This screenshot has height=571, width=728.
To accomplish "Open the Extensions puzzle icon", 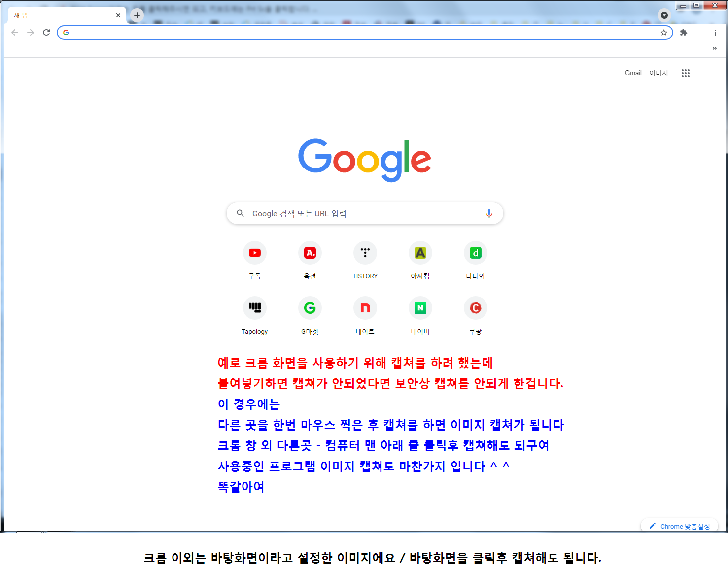I will click(684, 33).
